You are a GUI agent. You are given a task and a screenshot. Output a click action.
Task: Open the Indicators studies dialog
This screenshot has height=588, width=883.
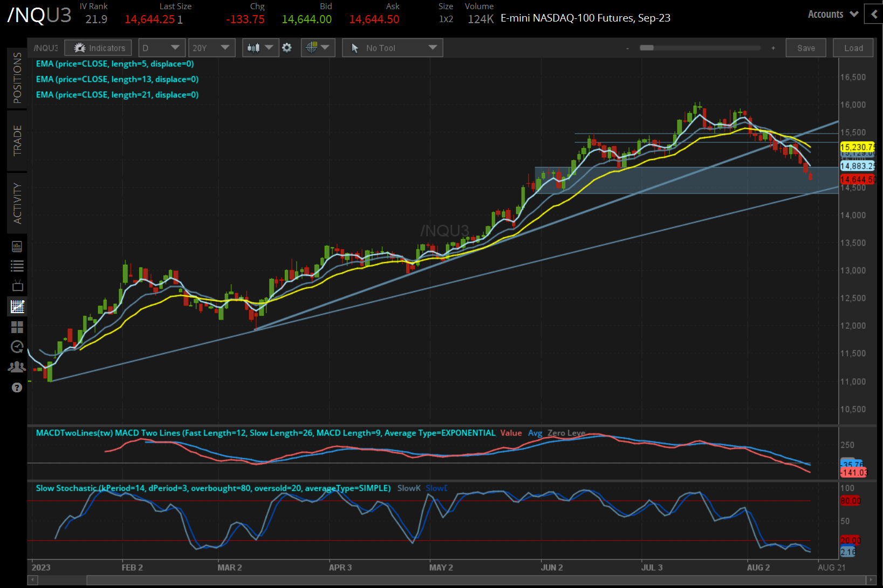98,47
